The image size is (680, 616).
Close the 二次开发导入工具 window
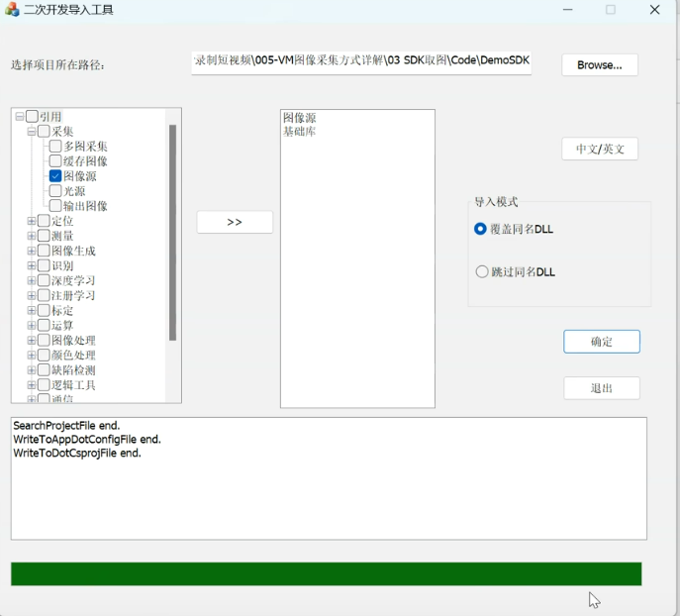(x=655, y=10)
